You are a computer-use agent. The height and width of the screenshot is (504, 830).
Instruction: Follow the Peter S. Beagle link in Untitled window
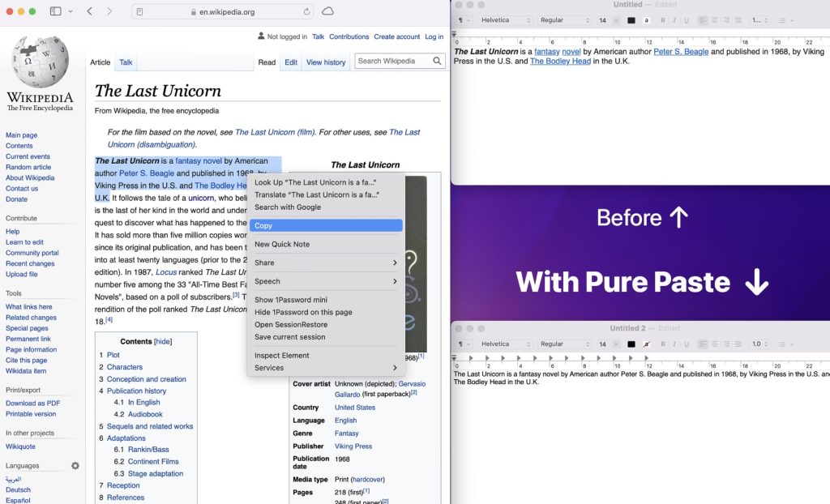pyautogui.click(x=681, y=51)
